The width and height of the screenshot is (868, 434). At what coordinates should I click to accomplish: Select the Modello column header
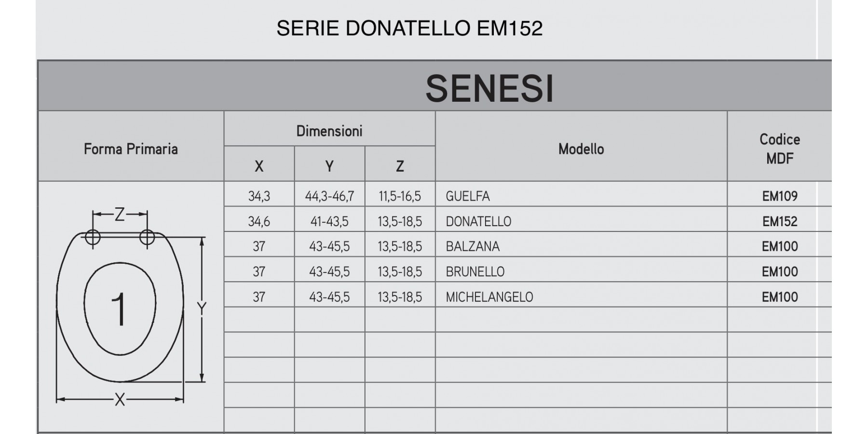point(581,149)
